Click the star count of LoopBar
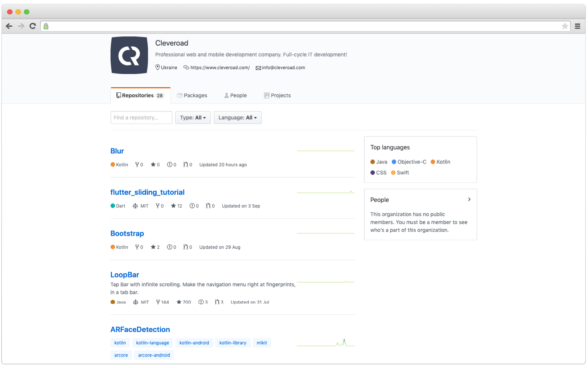The width and height of the screenshot is (588, 368). click(184, 302)
